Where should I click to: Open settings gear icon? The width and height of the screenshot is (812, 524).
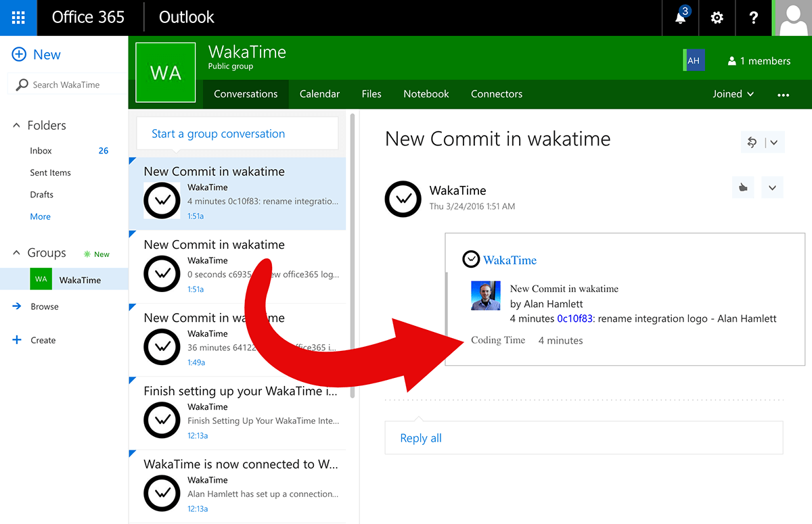point(717,18)
